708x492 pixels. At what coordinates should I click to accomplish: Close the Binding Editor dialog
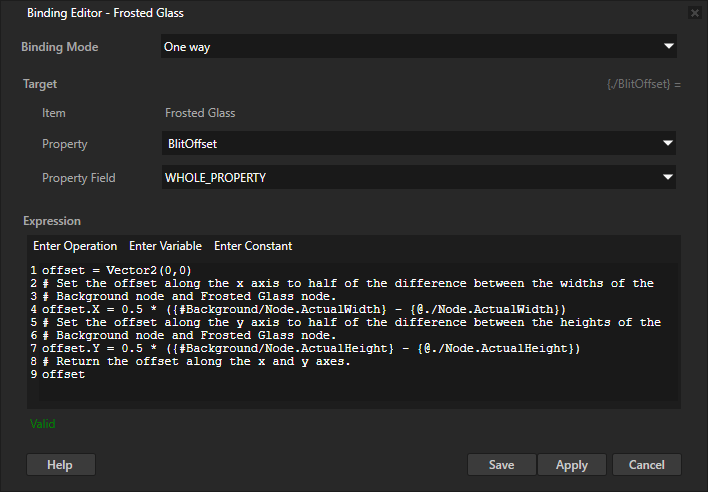click(695, 13)
